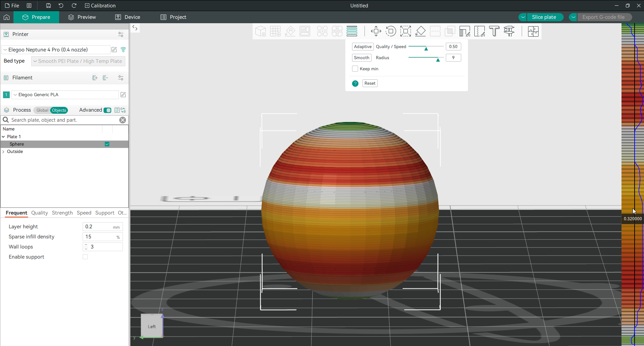Edit the Elegoo Generic PLA filament preset

123,95
